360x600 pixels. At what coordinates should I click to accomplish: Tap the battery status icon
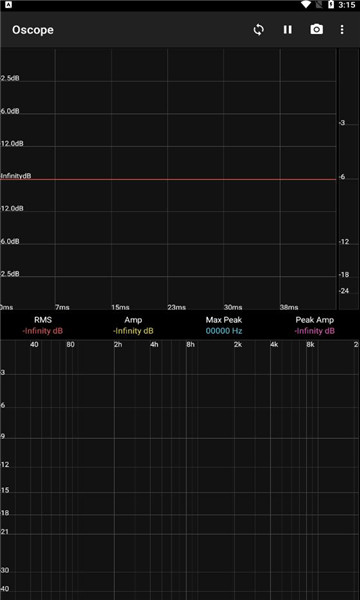point(331,5)
